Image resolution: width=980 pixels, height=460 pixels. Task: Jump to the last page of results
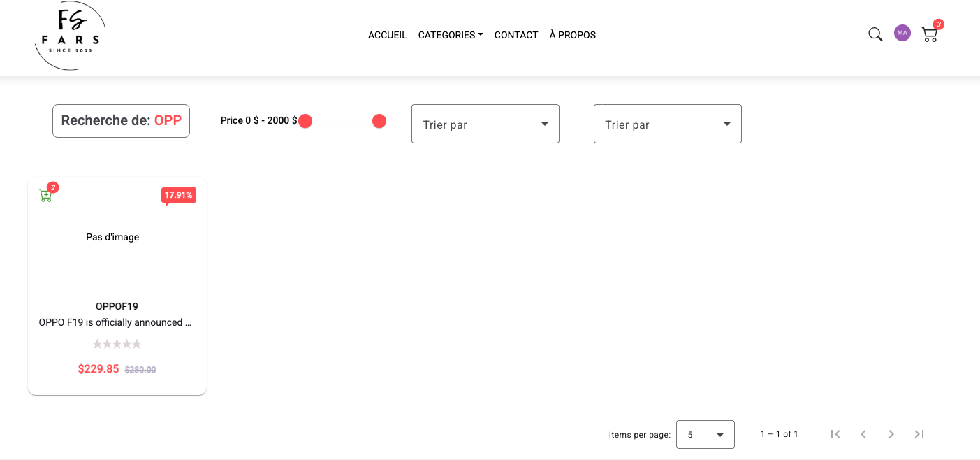click(919, 434)
